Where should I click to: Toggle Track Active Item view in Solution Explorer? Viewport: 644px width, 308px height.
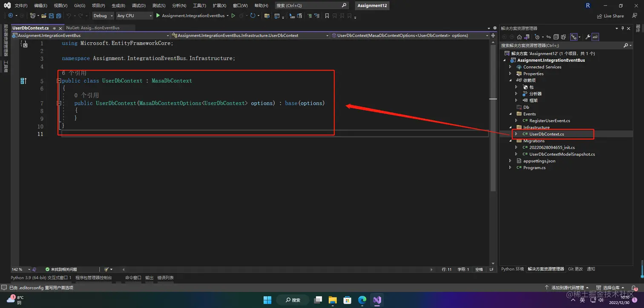click(x=573, y=37)
